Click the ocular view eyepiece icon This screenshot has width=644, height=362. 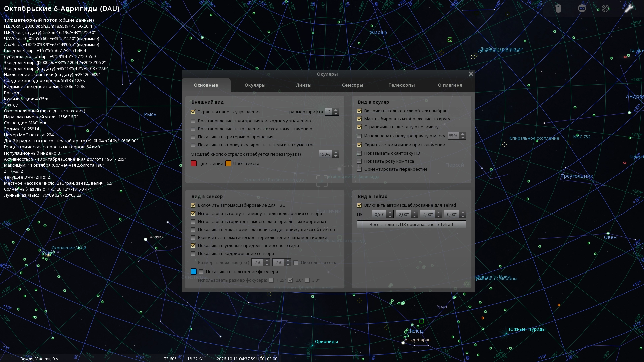click(558, 8)
